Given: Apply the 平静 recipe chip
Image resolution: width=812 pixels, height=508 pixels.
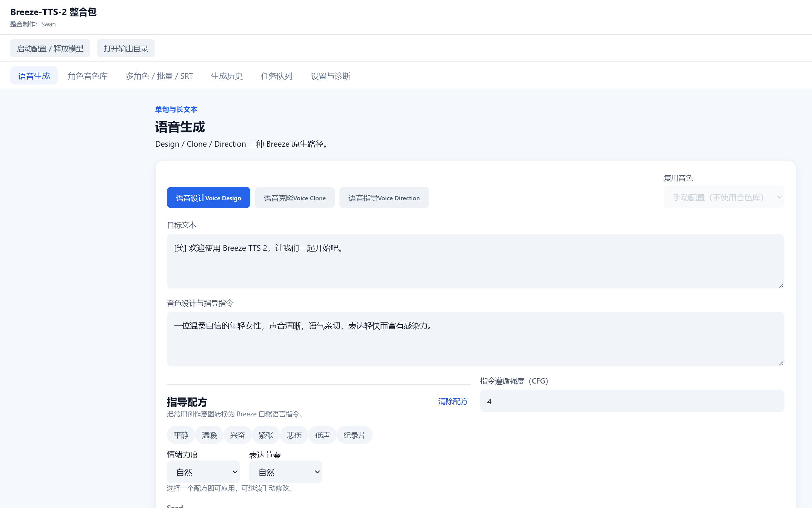Looking at the screenshot, I should [181, 435].
